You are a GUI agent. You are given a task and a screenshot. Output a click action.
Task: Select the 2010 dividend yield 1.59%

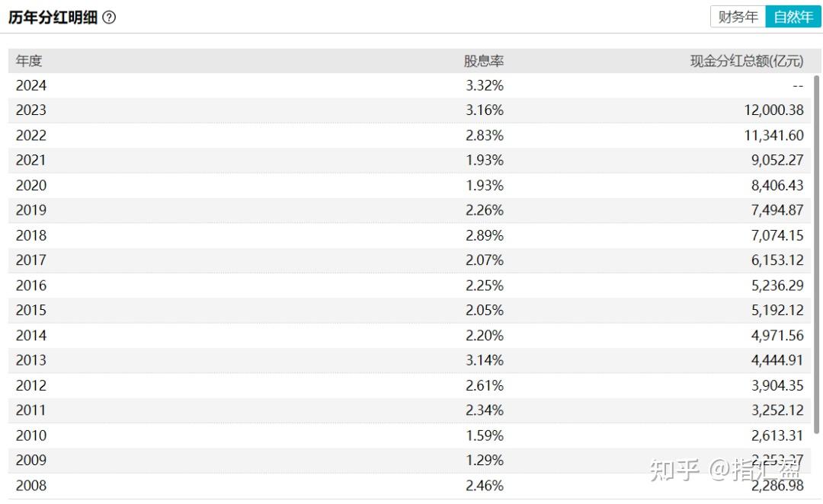point(486,435)
